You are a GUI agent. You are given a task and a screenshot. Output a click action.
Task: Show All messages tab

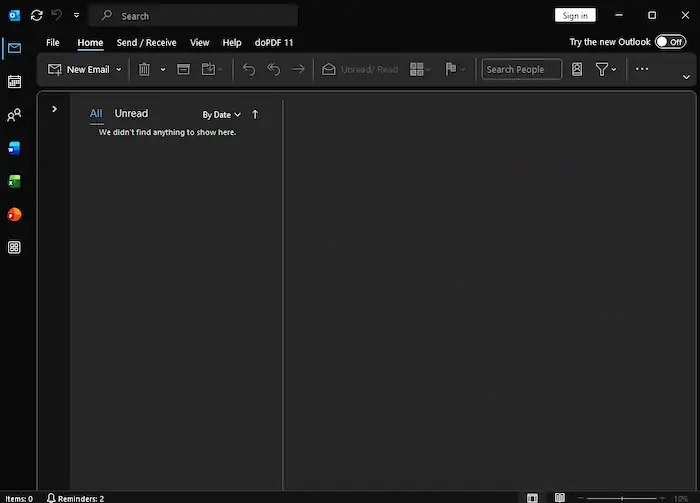[96, 113]
